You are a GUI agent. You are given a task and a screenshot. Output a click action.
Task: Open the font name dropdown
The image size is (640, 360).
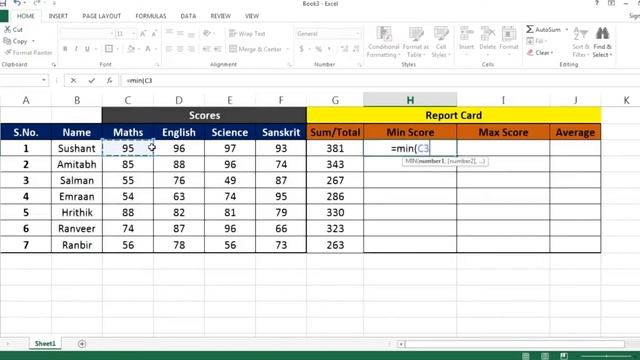pyautogui.click(x=111, y=34)
